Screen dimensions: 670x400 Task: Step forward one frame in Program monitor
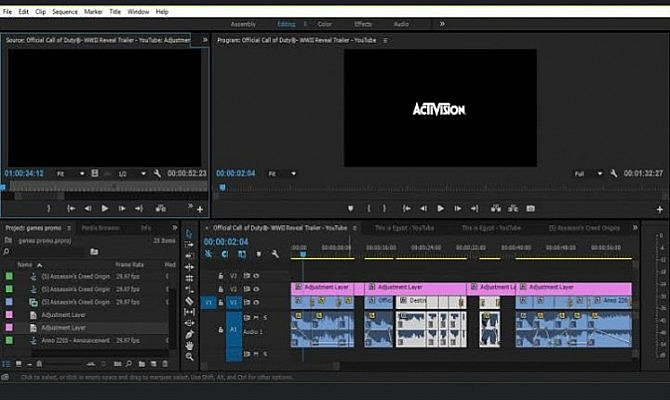457,209
